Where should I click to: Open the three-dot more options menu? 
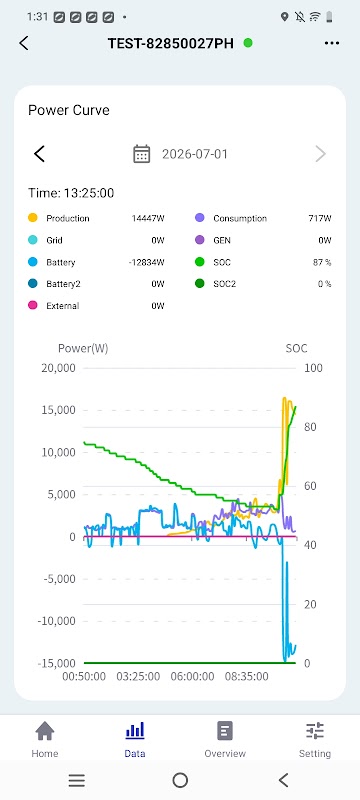coord(332,43)
